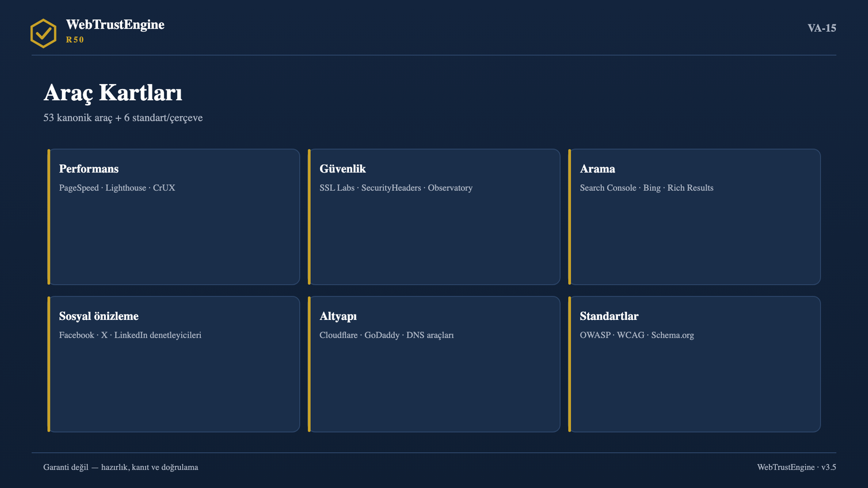
Task: Click OWASP · WCAG · Schema.org text
Action: tap(637, 335)
